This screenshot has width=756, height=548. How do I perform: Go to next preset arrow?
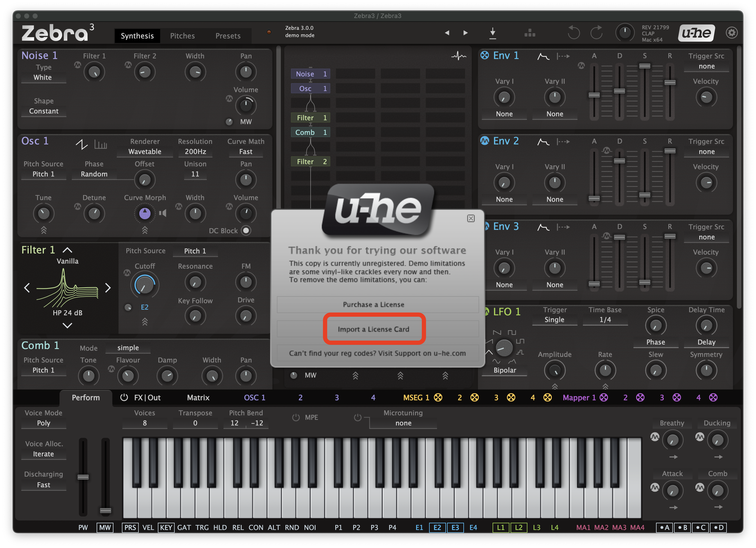tap(465, 33)
